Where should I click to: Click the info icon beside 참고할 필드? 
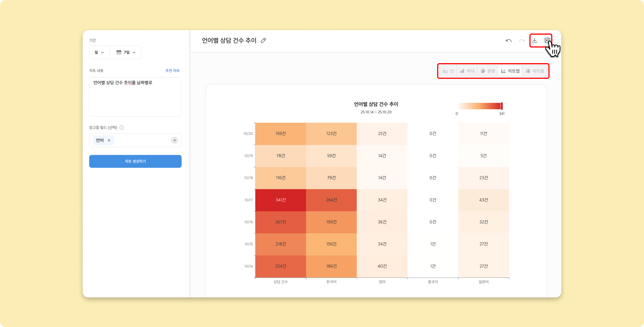pos(122,128)
